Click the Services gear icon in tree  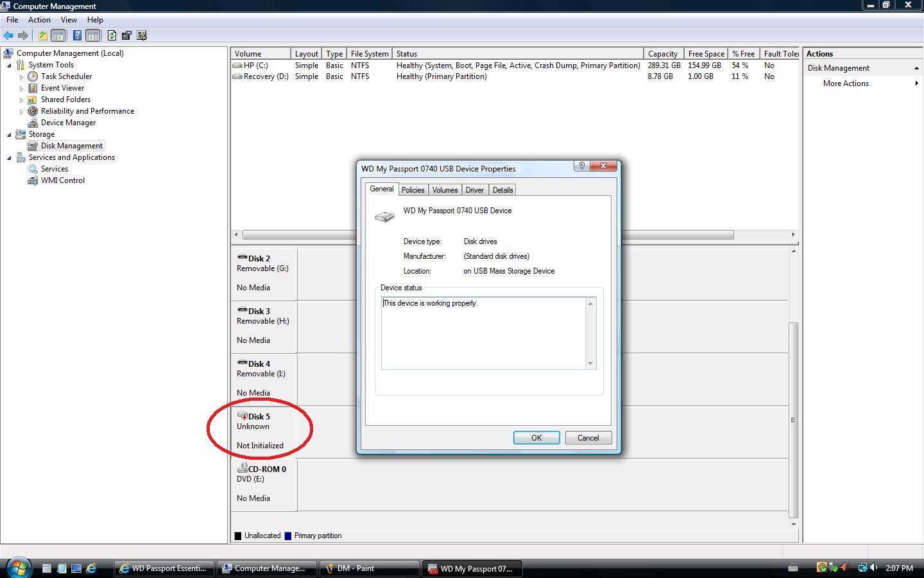click(x=33, y=169)
